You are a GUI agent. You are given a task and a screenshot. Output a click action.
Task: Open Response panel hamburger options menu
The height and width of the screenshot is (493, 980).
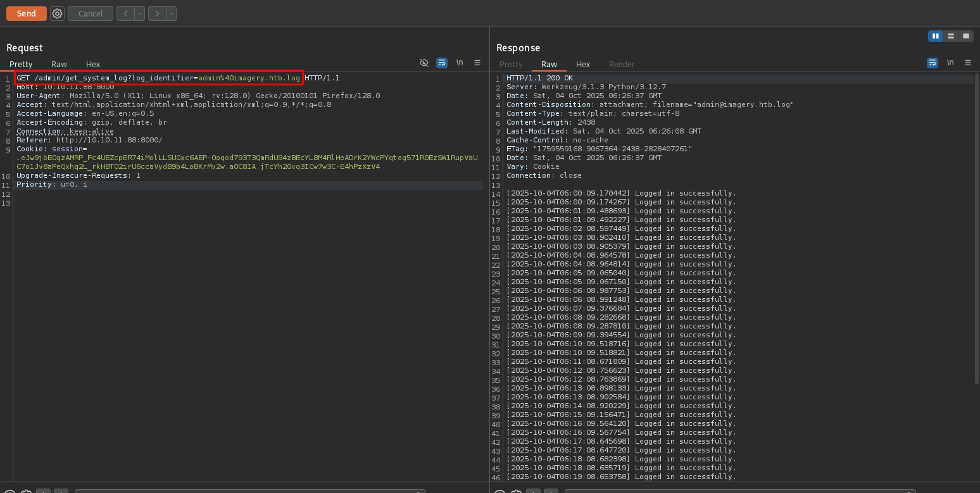(967, 63)
